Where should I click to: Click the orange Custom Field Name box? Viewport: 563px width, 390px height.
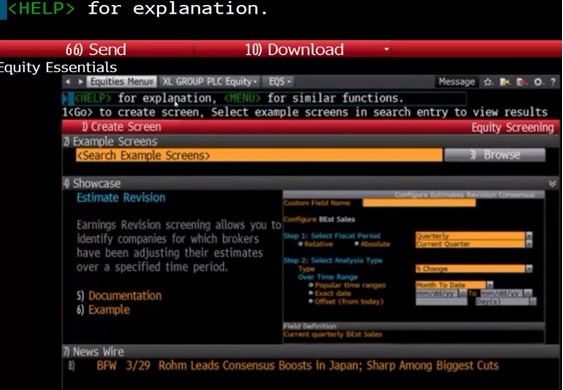coord(419,203)
